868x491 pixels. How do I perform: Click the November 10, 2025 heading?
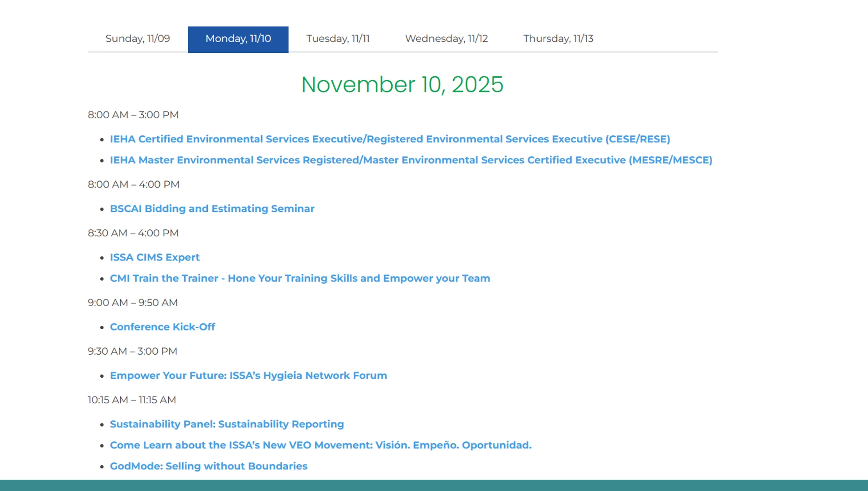(x=402, y=84)
